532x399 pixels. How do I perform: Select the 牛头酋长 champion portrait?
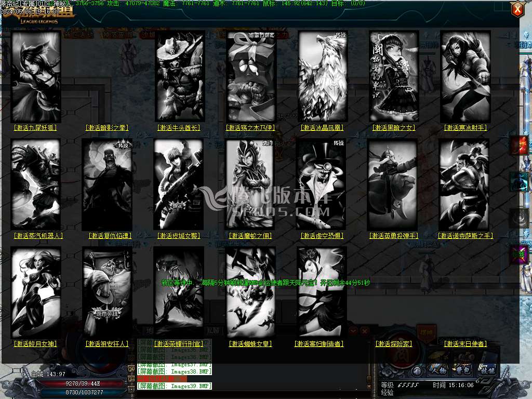point(180,76)
